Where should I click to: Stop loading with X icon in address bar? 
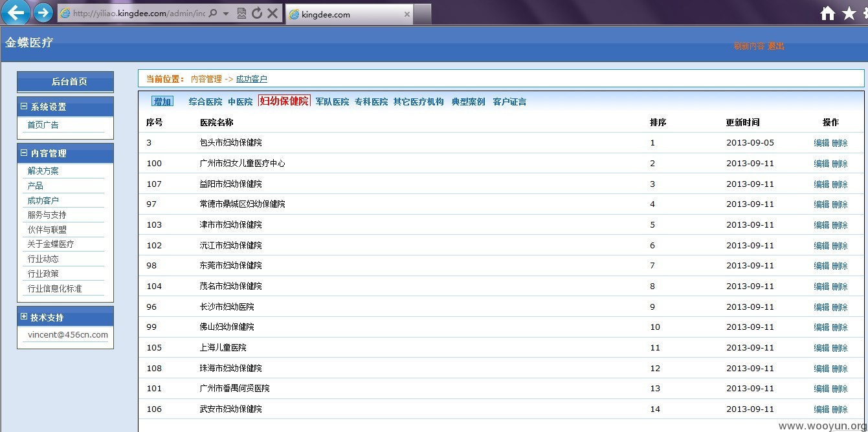coord(273,14)
